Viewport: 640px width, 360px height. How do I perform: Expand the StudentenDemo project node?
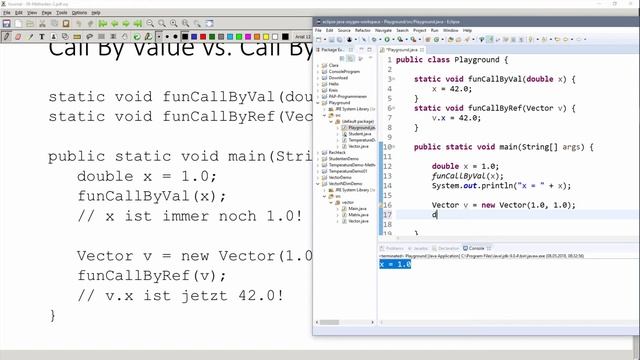[x=318, y=159]
